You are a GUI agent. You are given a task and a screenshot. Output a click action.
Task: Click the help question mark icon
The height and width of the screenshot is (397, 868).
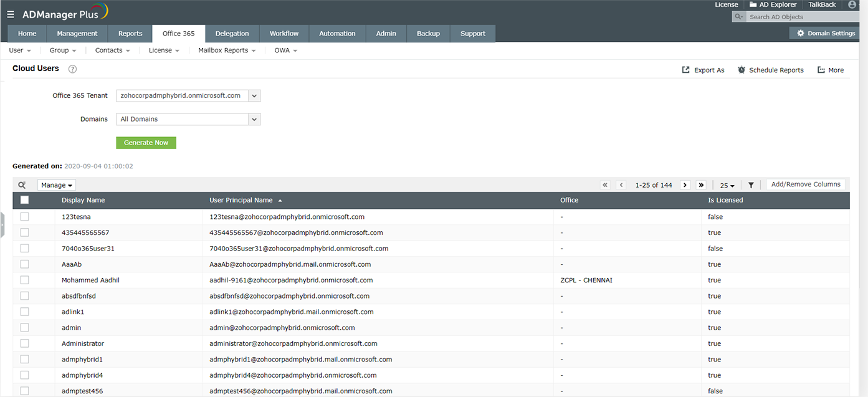pyautogui.click(x=73, y=69)
